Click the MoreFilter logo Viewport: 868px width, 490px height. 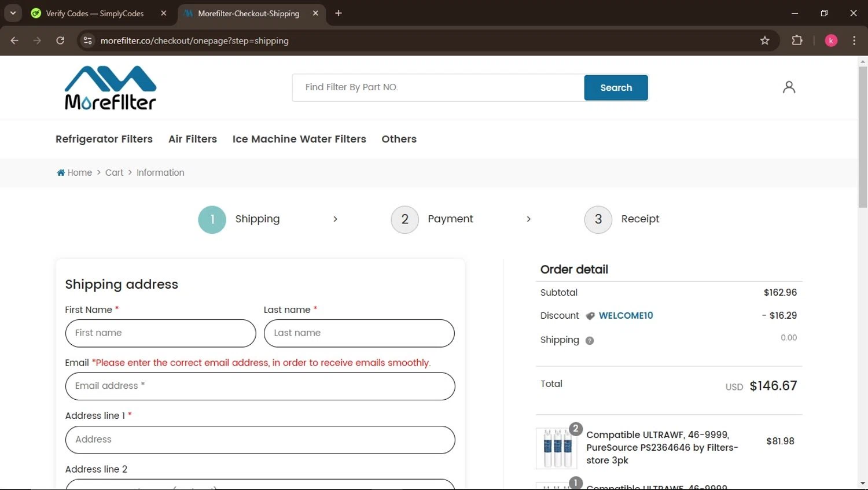(111, 88)
